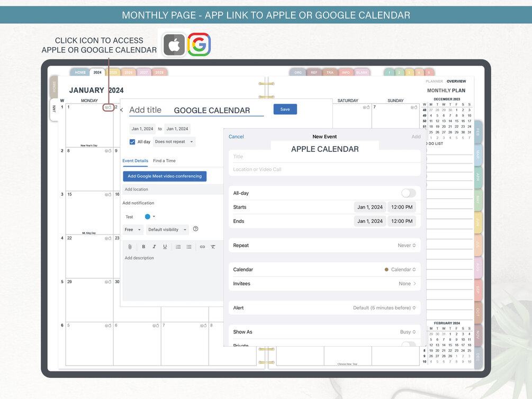
Task: Open calendar app icons in week 6 day 5 cell
Action: 108,326
